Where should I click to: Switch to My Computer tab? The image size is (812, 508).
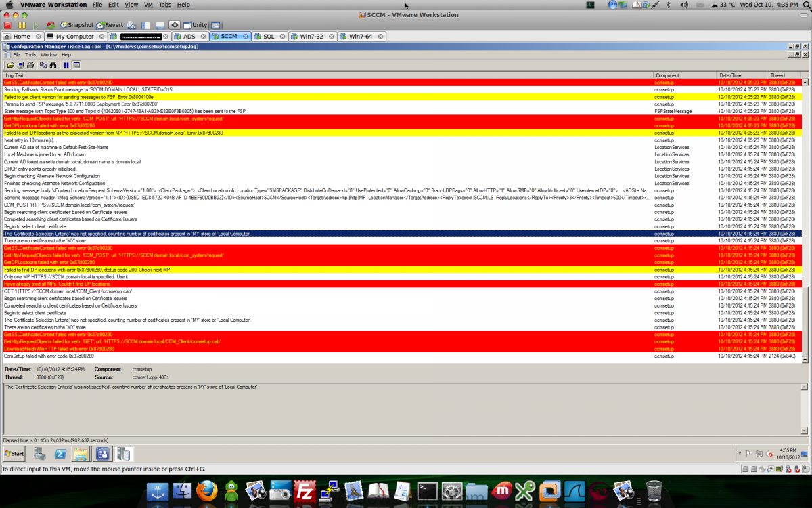74,37
